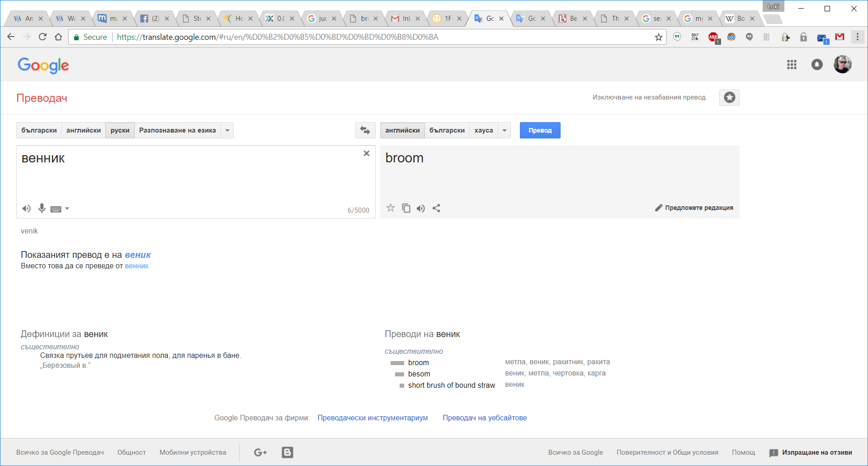868x466 pixels.
Task: Enable Разпознаване на езика detection
Action: pos(177,130)
